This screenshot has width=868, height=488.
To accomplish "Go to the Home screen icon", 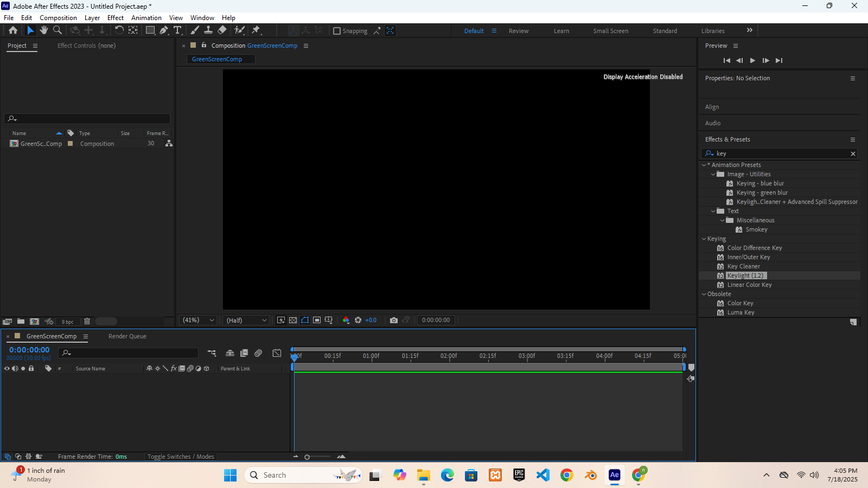I will pyautogui.click(x=13, y=30).
